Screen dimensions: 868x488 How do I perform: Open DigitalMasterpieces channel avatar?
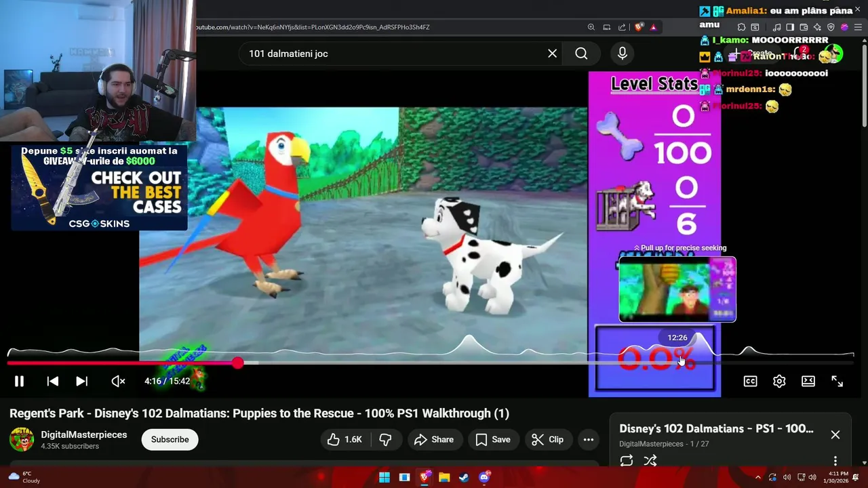(22, 439)
